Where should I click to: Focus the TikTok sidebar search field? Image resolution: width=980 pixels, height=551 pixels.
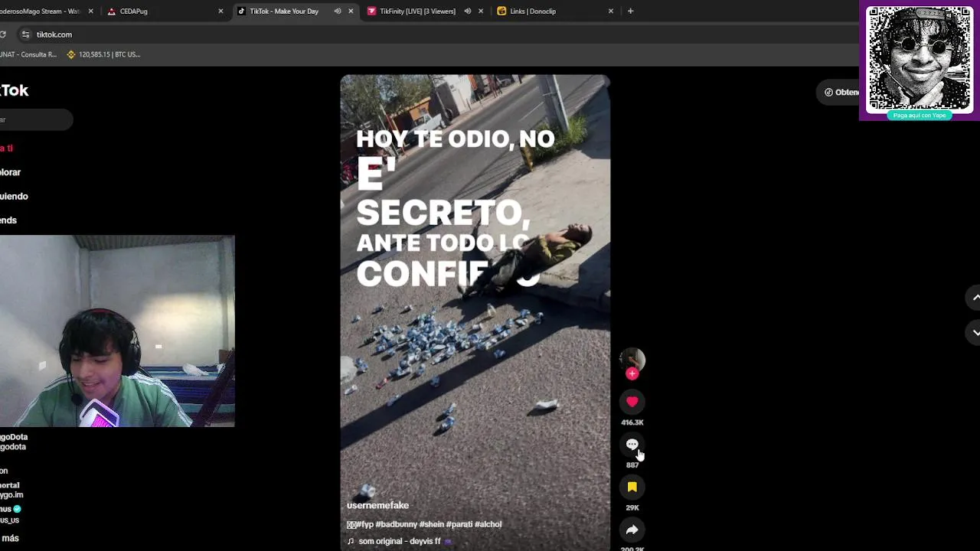point(36,119)
